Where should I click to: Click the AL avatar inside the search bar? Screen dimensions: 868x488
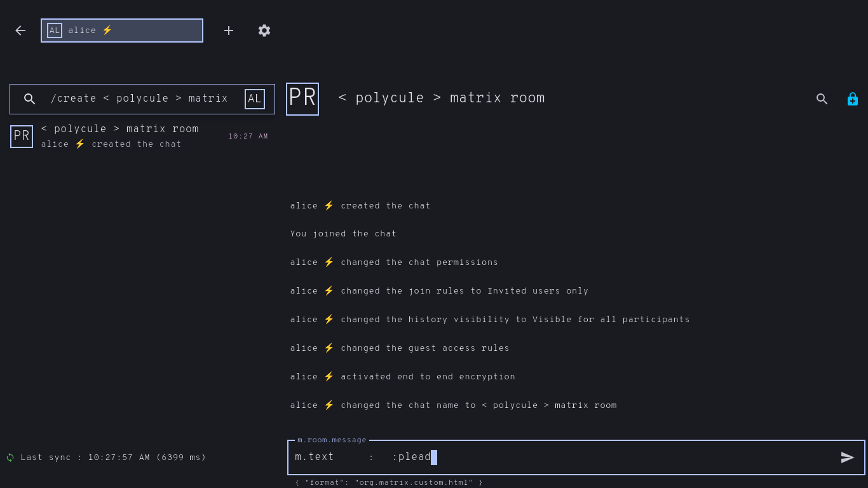click(255, 99)
